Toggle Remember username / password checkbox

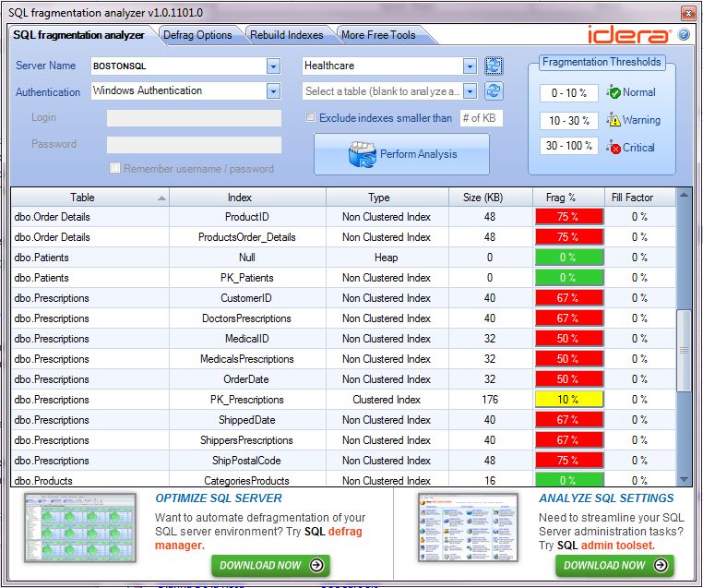pyautogui.click(x=114, y=168)
